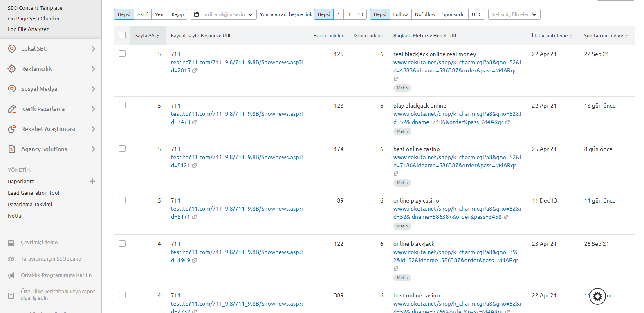Filter by Sponsorlu link type
The width and height of the screenshot is (644, 313).
(453, 14)
